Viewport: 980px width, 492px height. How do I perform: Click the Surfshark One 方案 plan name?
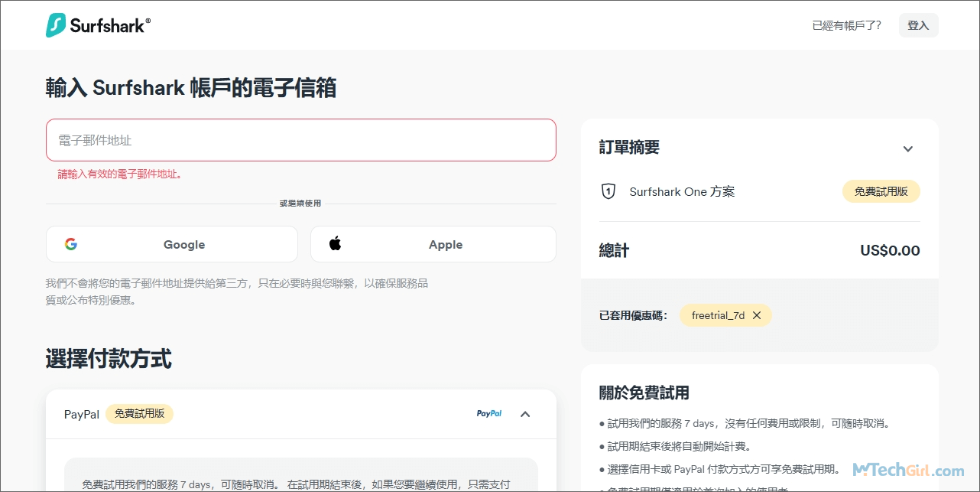point(682,191)
